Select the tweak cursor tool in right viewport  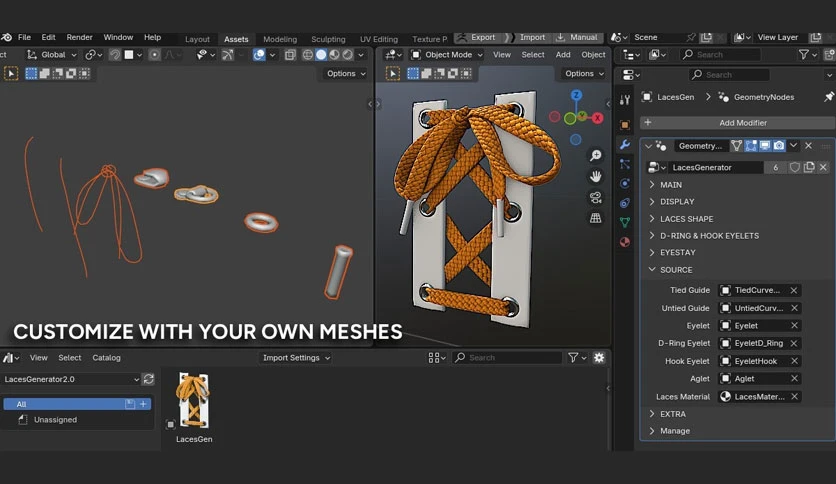coord(393,74)
